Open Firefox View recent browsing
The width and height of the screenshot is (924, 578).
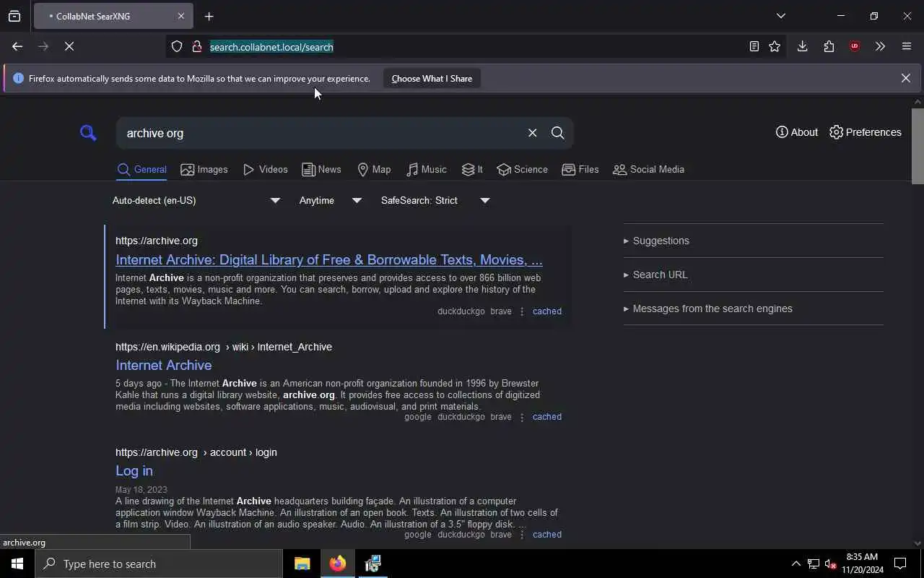point(14,16)
